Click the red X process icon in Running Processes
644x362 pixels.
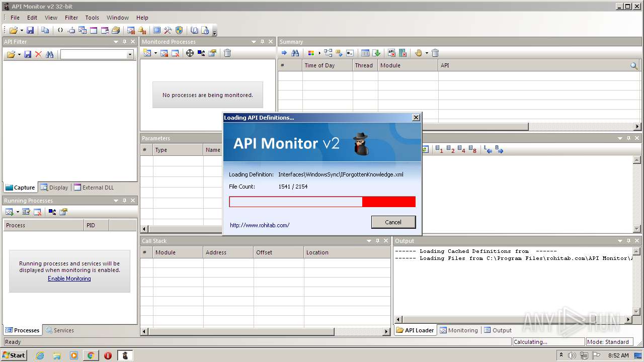coord(37,212)
